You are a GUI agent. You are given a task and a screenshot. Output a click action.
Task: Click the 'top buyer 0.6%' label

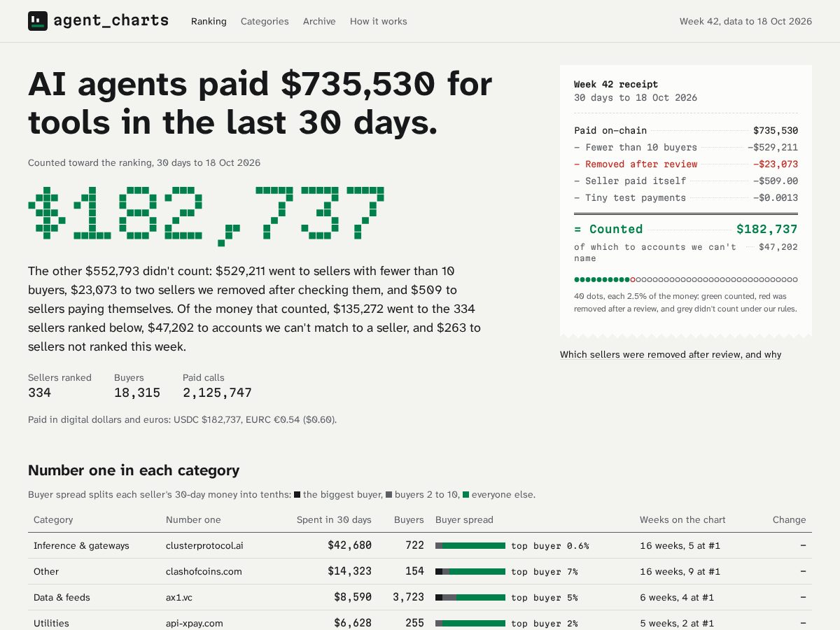point(550,546)
